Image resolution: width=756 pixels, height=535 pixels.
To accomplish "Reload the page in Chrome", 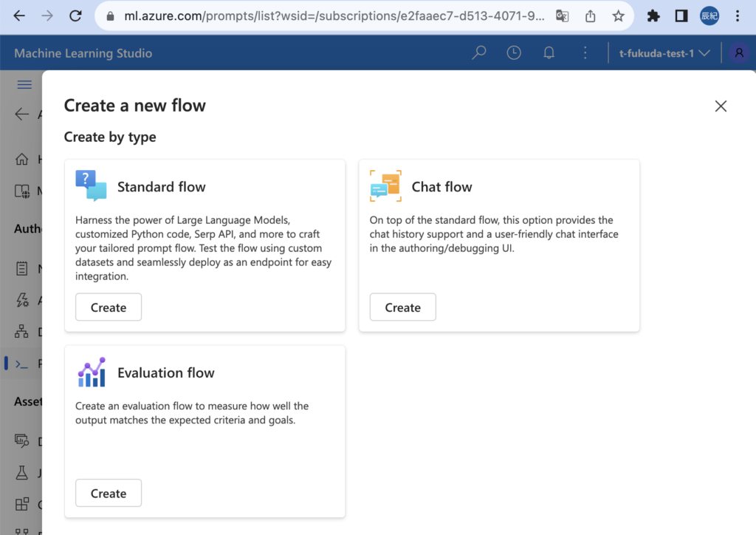I will [x=75, y=16].
